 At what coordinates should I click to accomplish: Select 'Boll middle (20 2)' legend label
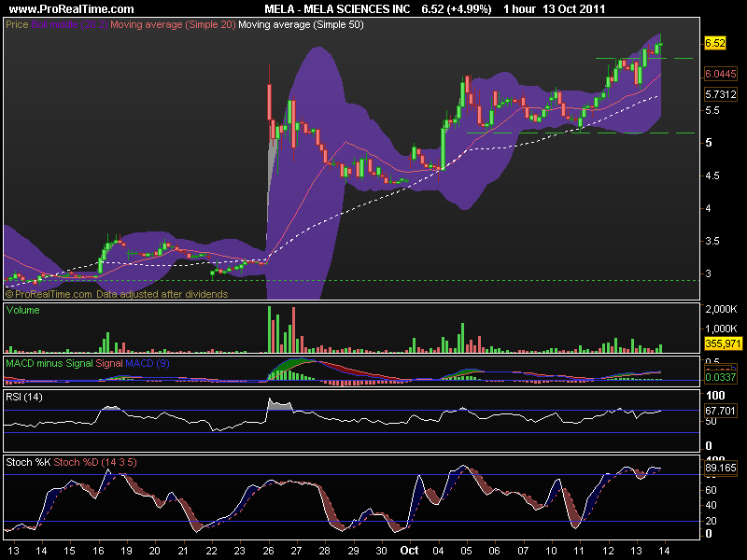69,24
